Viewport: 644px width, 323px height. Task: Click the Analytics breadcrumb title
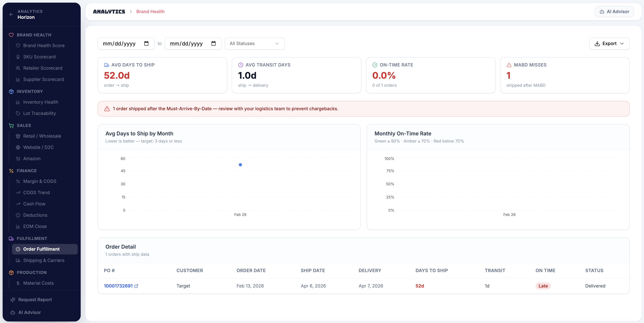(x=109, y=12)
